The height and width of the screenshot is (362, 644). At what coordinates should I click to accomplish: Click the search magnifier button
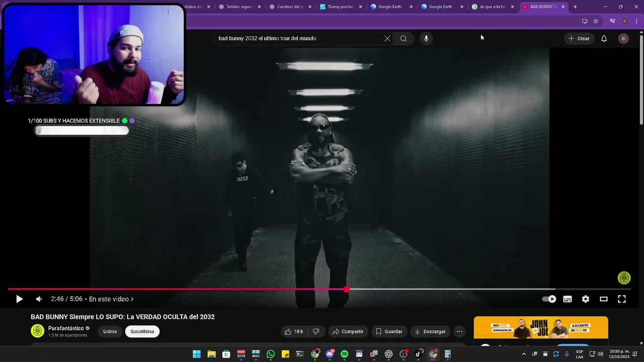pyautogui.click(x=404, y=39)
